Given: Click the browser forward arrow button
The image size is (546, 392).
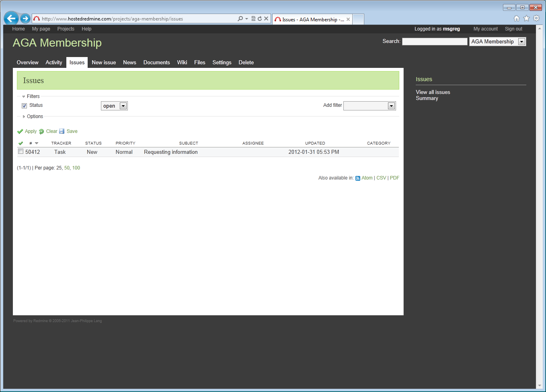Looking at the screenshot, I should point(25,18).
